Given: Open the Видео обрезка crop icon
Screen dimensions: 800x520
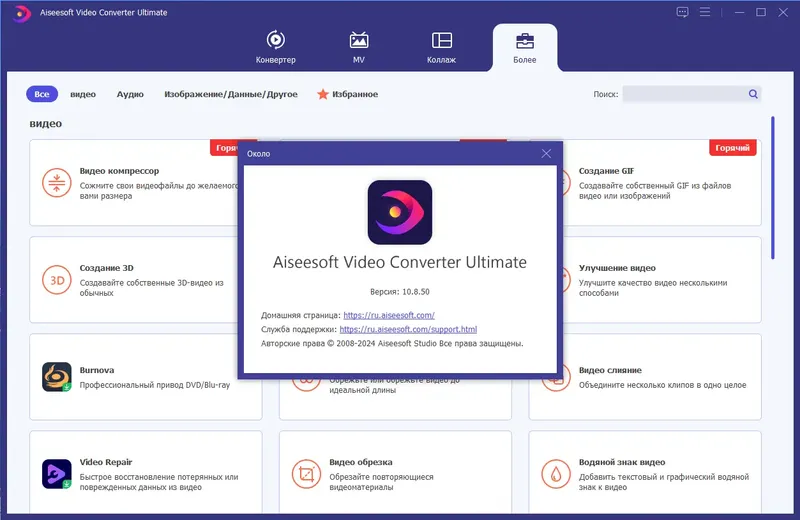Looking at the screenshot, I should pyautogui.click(x=306, y=474).
